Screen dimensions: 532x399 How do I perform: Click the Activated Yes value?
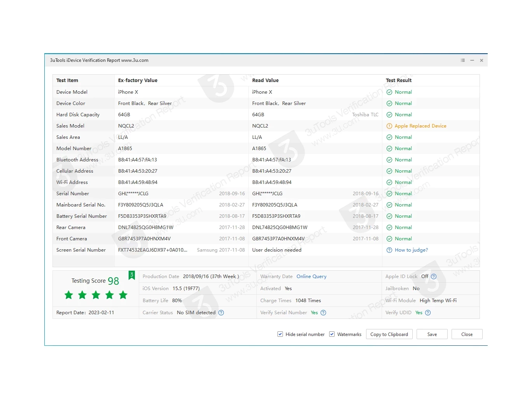tap(288, 289)
